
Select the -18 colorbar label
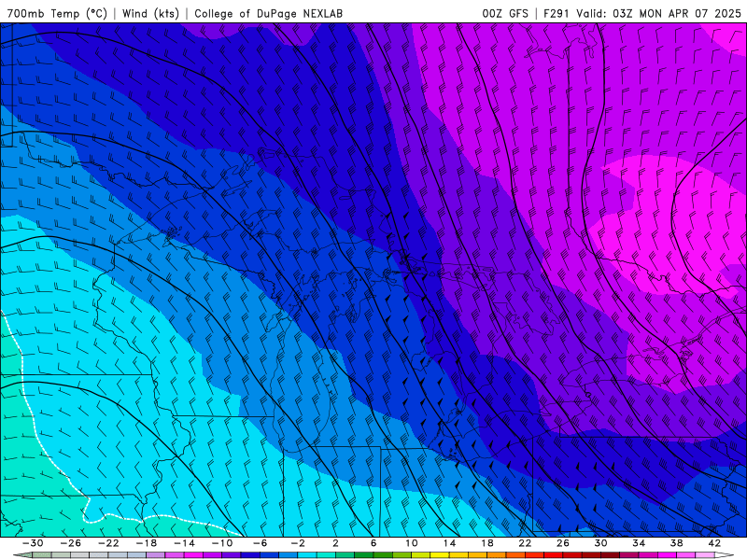click(x=147, y=543)
